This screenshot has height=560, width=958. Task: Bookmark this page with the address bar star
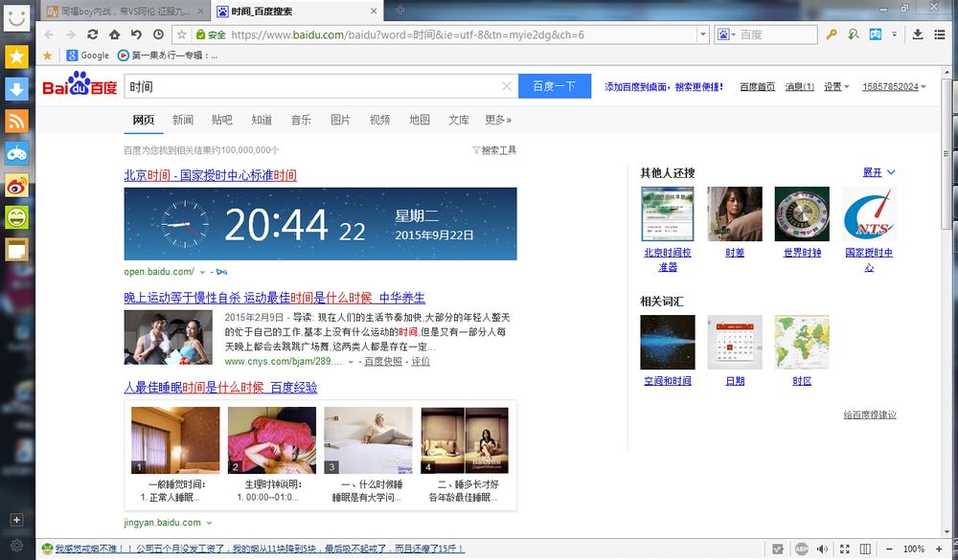pos(181,34)
